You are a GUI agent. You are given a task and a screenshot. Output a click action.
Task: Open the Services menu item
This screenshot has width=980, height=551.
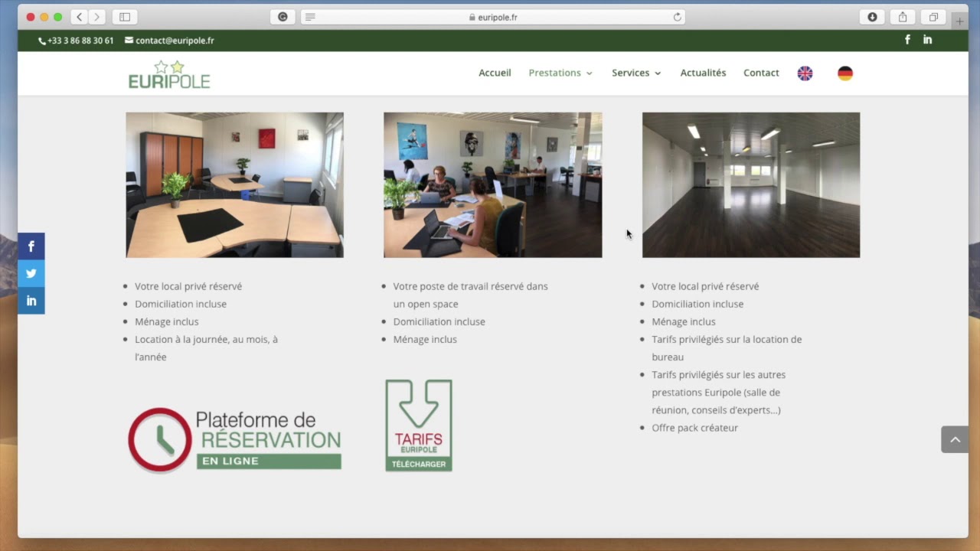(630, 73)
